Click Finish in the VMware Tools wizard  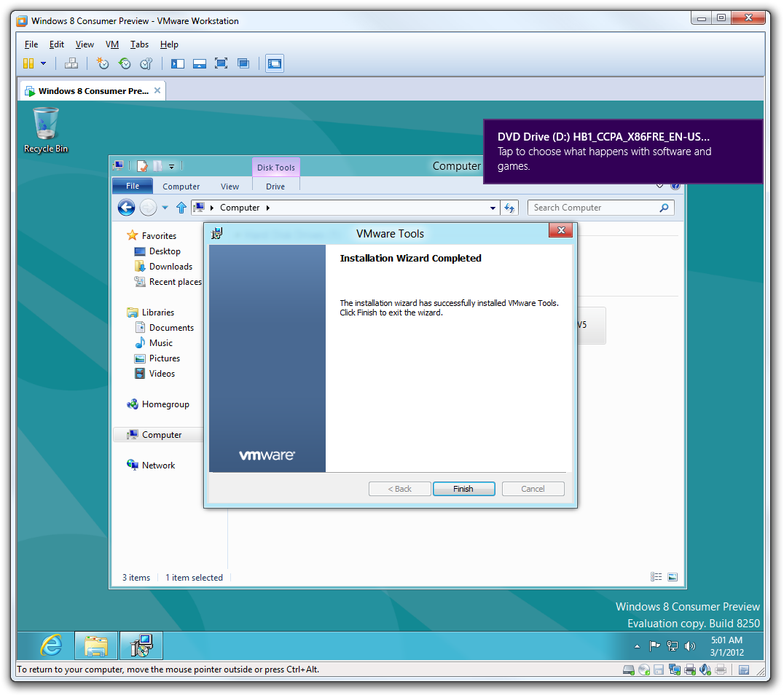tap(463, 489)
